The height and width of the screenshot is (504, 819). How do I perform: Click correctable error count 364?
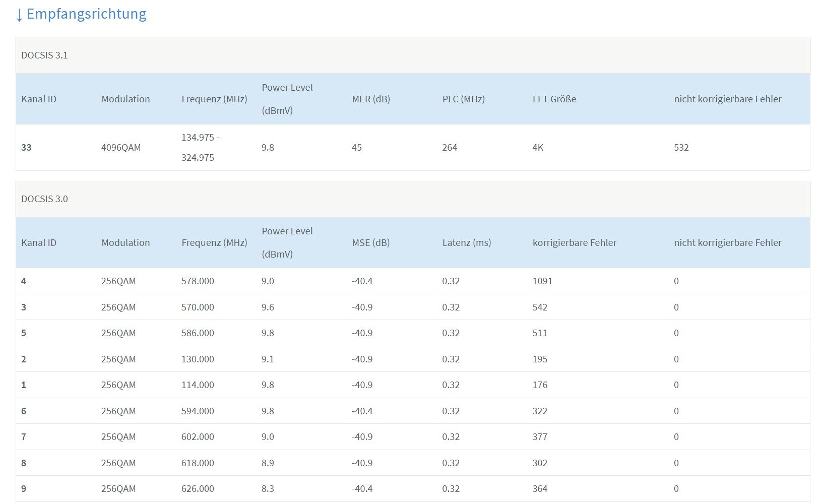coord(540,489)
